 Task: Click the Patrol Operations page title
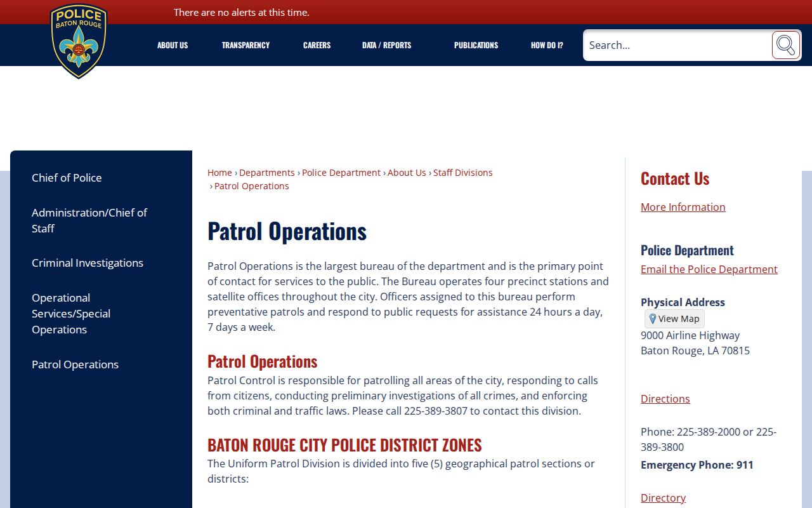(x=287, y=231)
